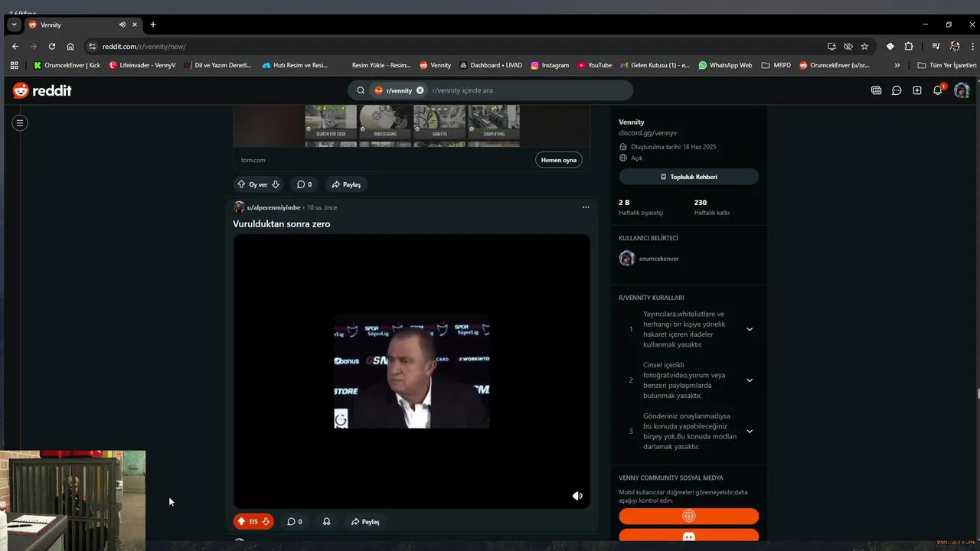The height and width of the screenshot is (551, 980).
Task: Share the torn.com promoted post
Action: (346, 184)
